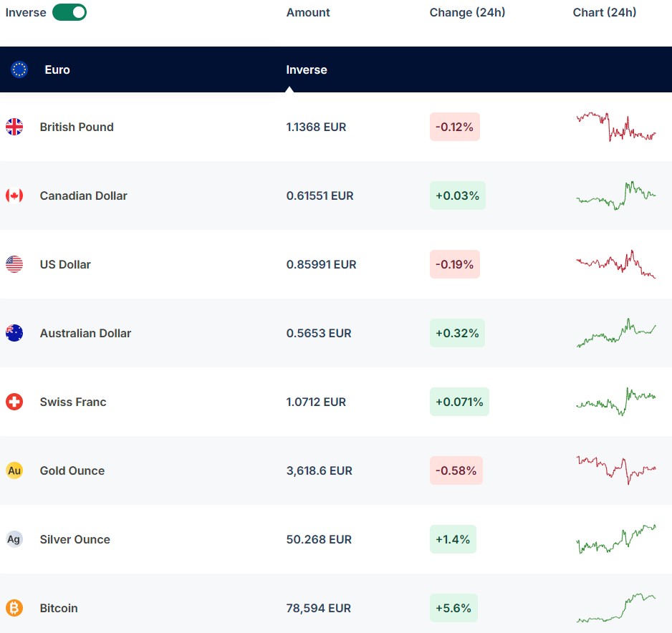Click the Amount column header
Viewport: 672px width, 633px height.
point(308,12)
